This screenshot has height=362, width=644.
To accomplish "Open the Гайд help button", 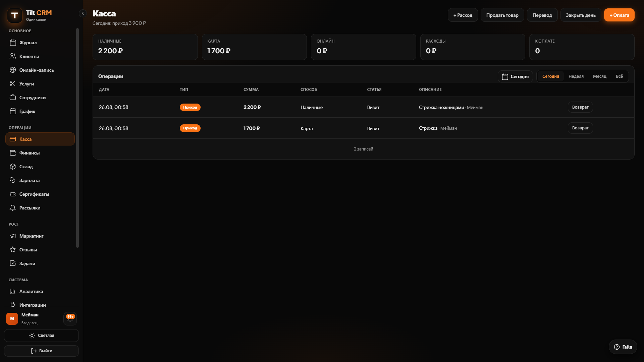I will [623, 347].
